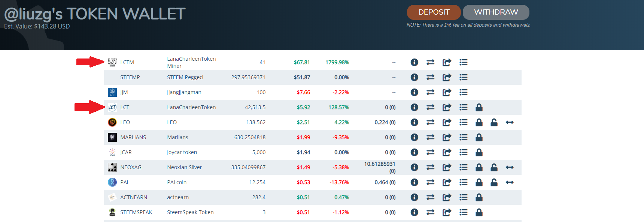Click the LCT balance 42,513.5
The width and height of the screenshot is (644, 222).
pyautogui.click(x=255, y=107)
